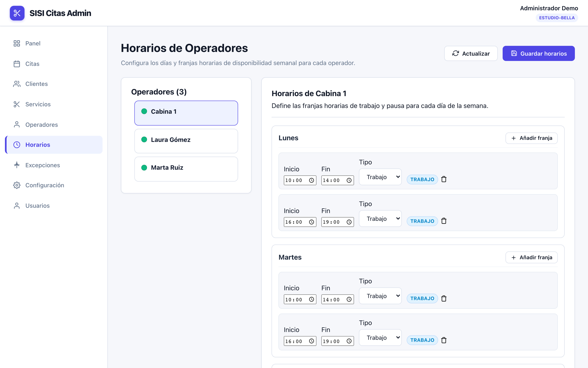Click Lunes 16:00 Inicio time field
Image resolution: width=588 pixels, height=368 pixels.
tap(300, 222)
